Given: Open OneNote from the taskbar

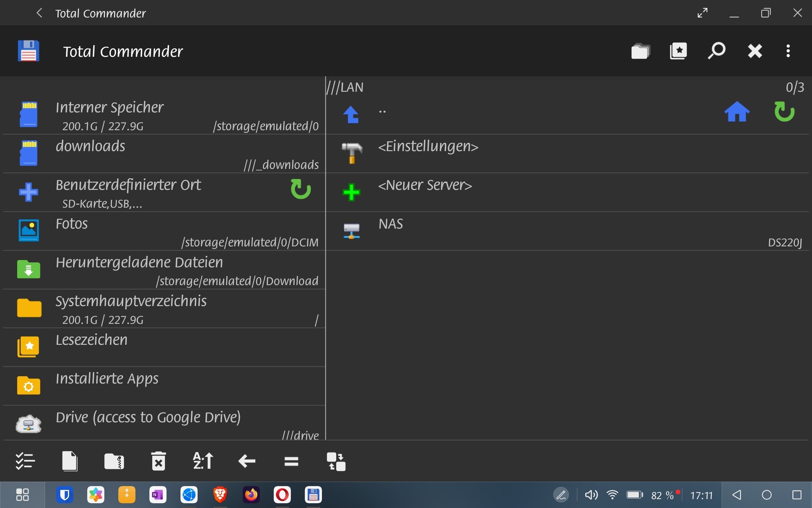Looking at the screenshot, I should point(158,494).
